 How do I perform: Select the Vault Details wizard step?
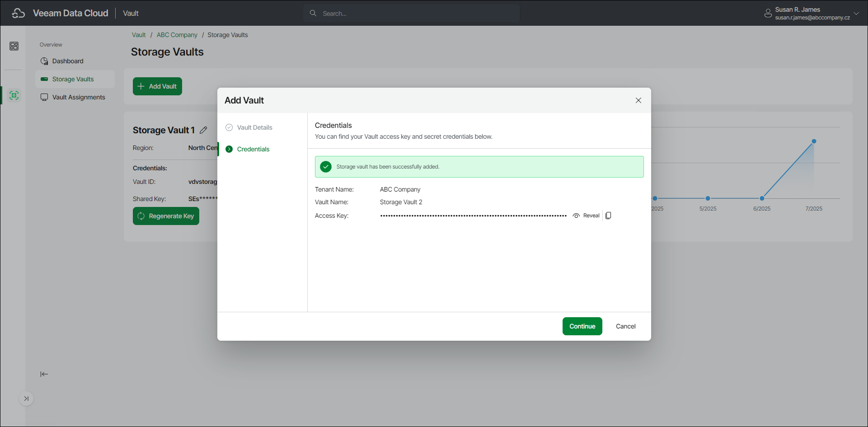pyautogui.click(x=255, y=127)
